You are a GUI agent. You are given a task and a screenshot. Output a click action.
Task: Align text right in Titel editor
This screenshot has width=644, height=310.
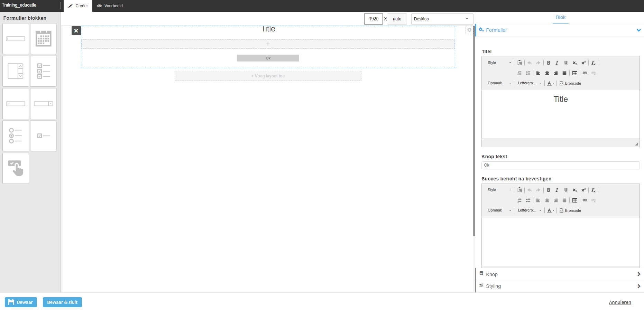pos(556,73)
